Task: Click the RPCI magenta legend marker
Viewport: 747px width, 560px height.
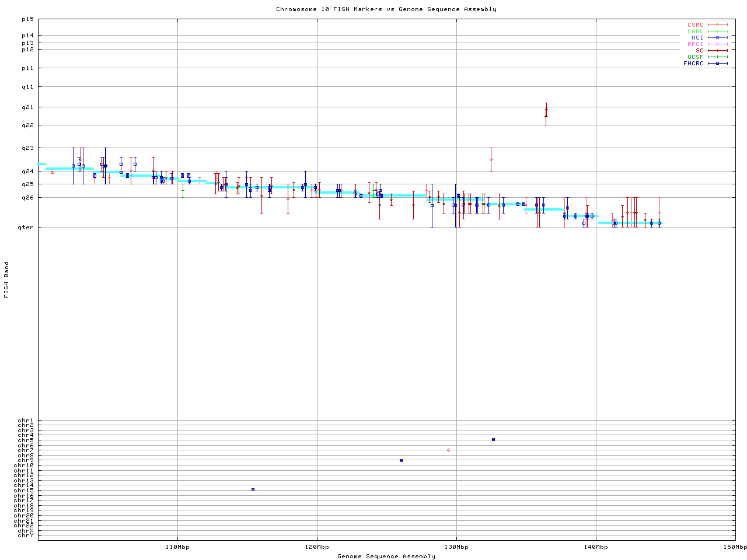Action: click(717, 44)
